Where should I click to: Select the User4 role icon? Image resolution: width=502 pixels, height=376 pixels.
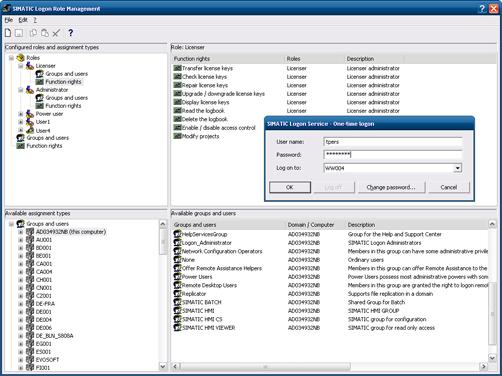30,130
